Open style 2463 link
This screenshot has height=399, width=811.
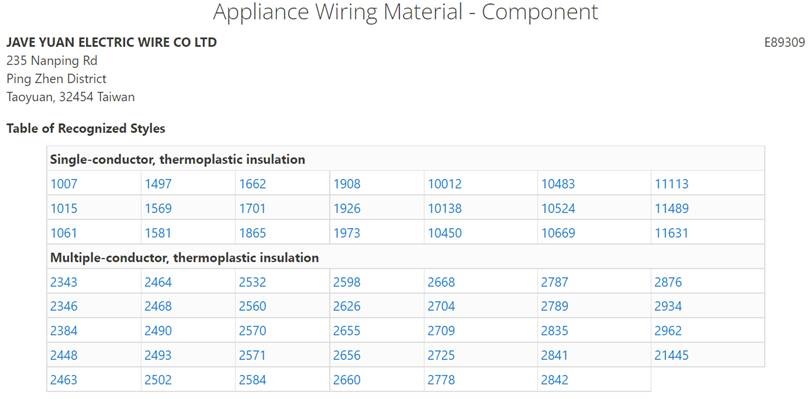pos(64,380)
